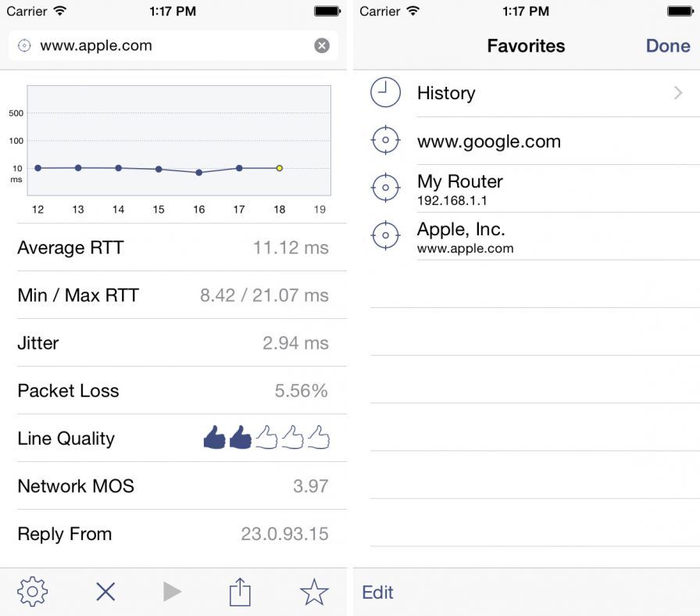The width and height of the screenshot is (700, 616).
Task: Open settings gear in bottom toolbar
Action: click(32, 592)
